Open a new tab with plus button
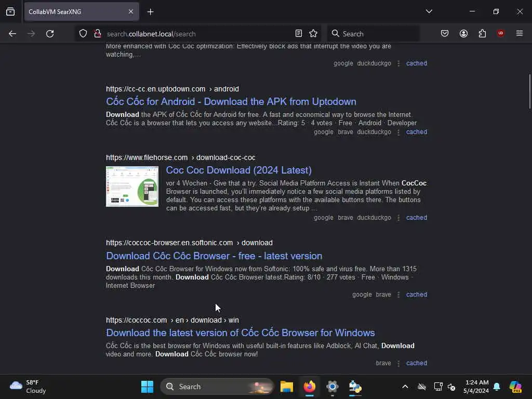This screenshot has height=399, width=532. point(150,12)
